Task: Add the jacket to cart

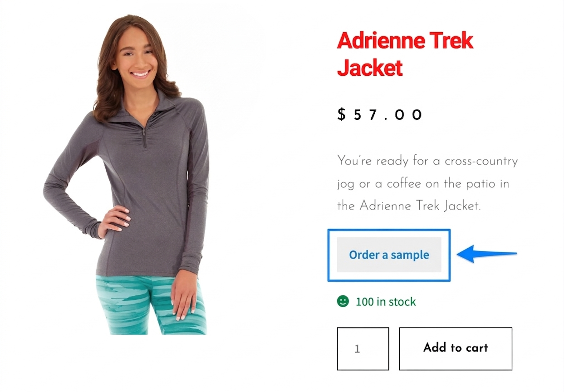Action: (456, 348)
